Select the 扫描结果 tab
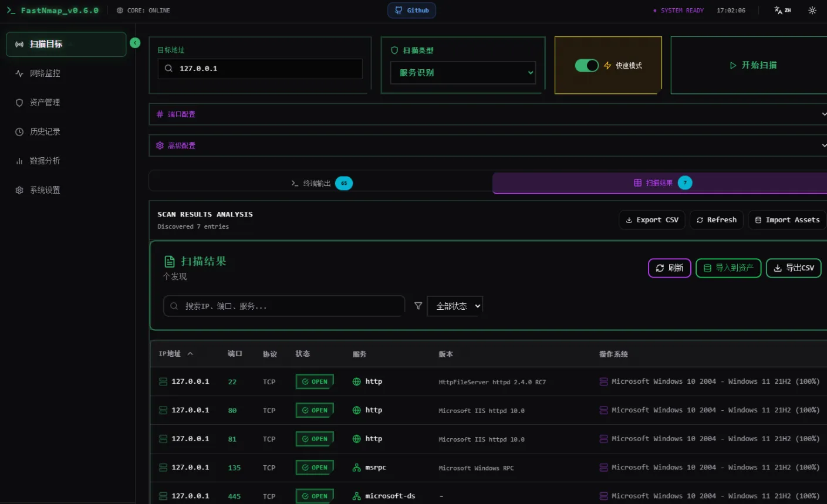 click(x=659, y=183)
